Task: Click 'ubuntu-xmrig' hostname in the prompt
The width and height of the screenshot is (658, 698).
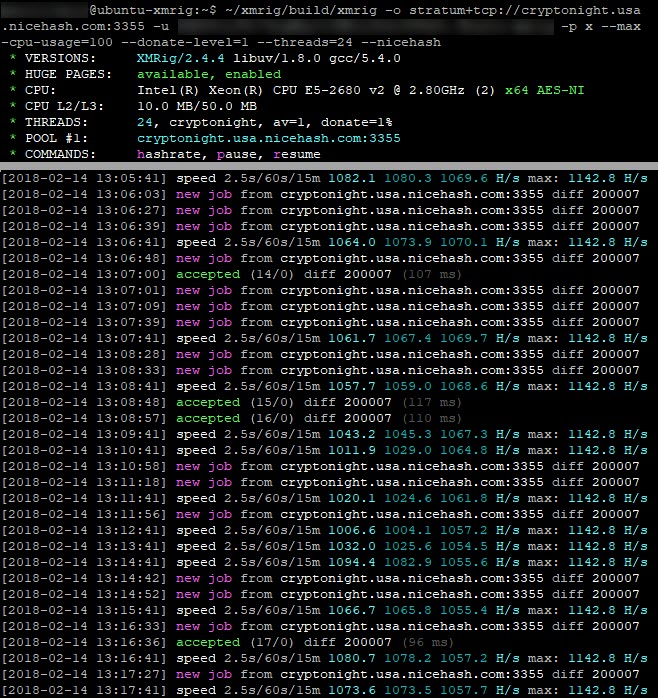Action: (145, 10)
